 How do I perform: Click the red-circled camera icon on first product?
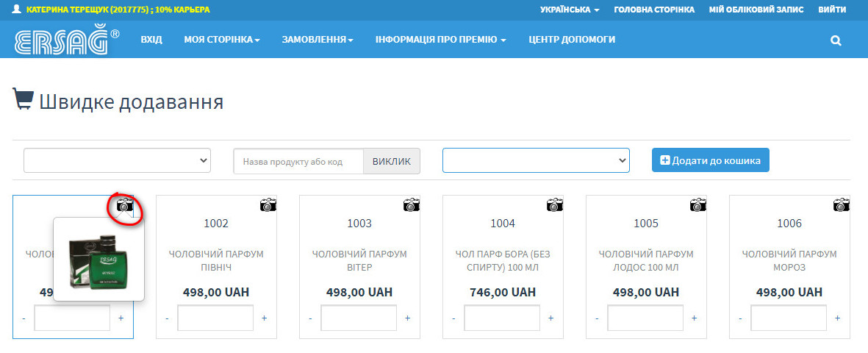[125, 206]
